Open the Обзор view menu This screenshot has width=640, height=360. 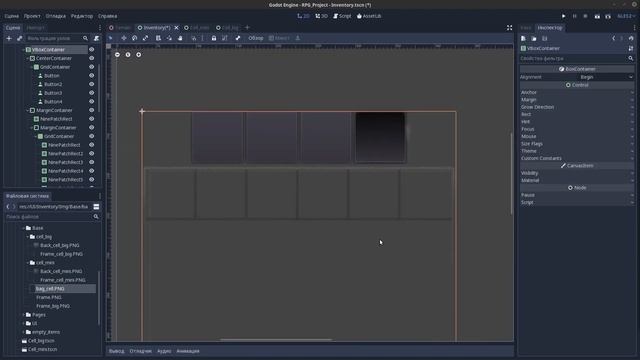pyautogui.click(x=256, y=38)
